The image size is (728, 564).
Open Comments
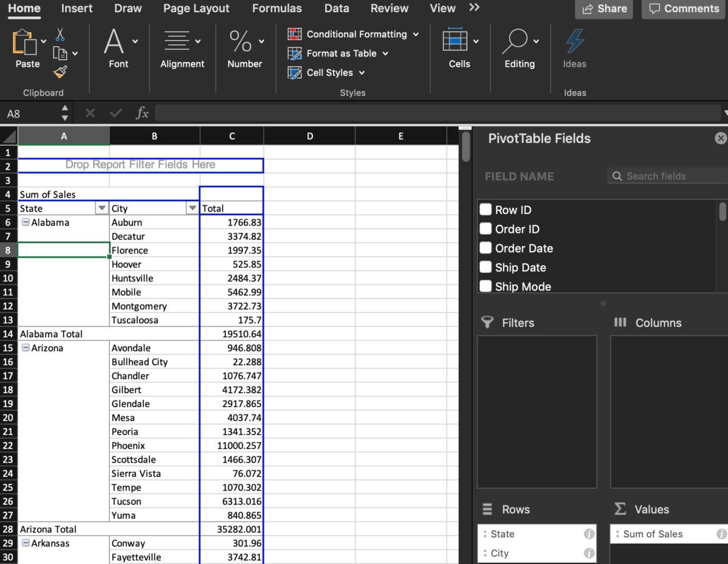point(683,8)
